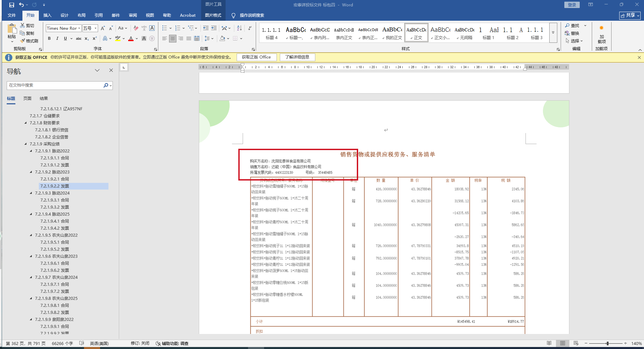
Task: Click the Save icon in the quick access toolbar
Action: click(12, 5)
